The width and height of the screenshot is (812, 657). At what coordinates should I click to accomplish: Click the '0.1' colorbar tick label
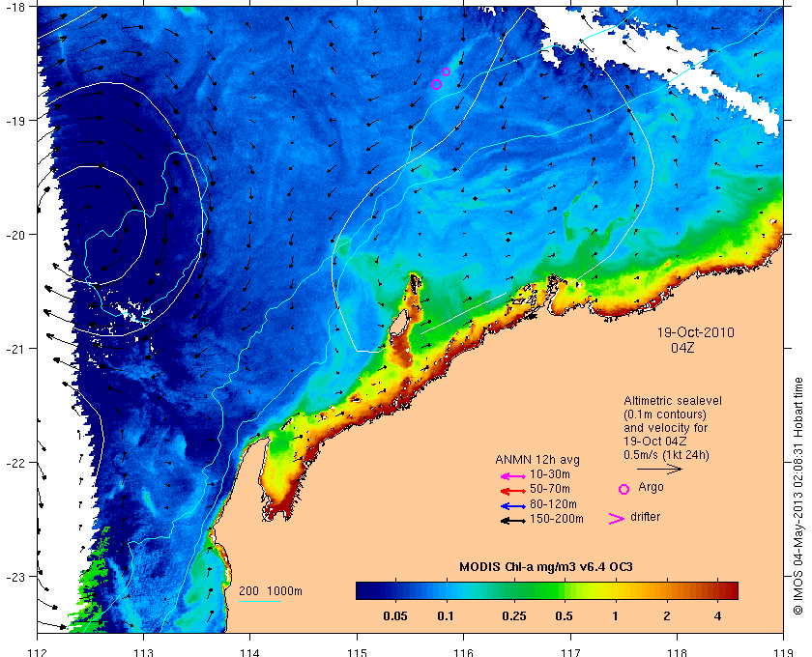(x=446, y=616)
